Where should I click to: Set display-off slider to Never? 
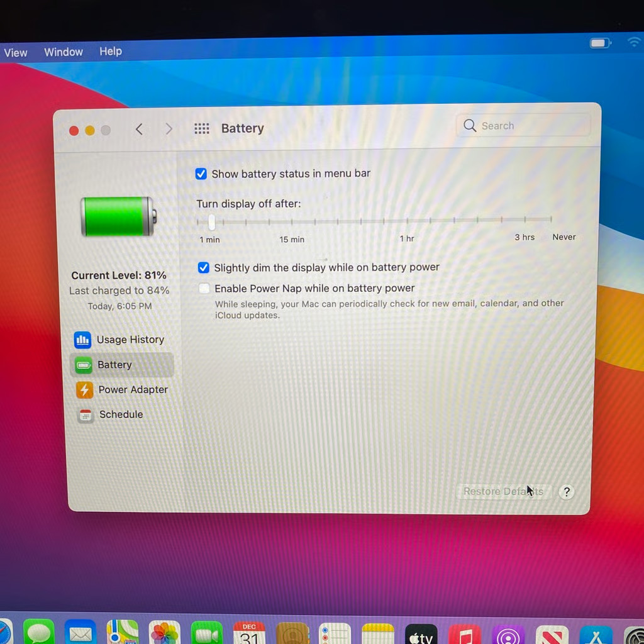point(551,219)
